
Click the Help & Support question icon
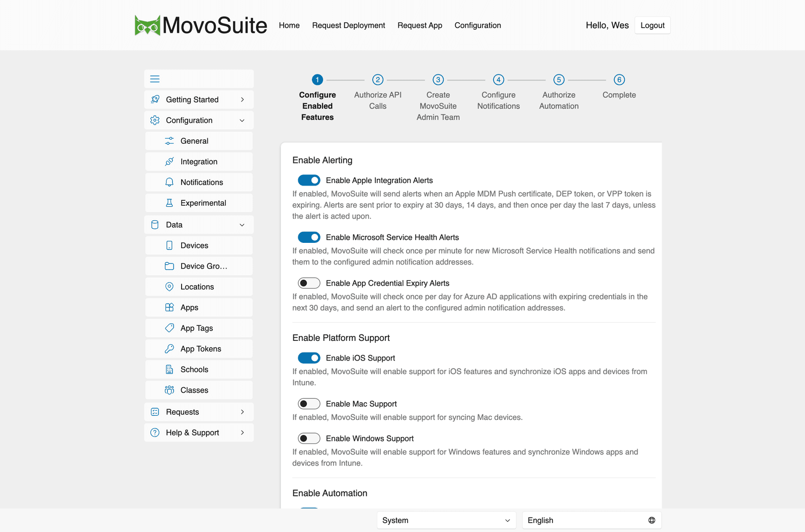click(155, 432)
